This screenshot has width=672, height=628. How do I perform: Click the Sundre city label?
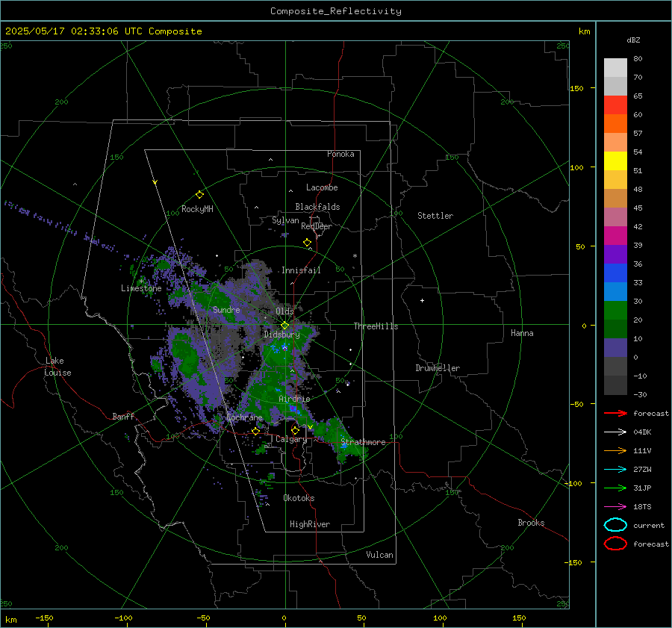click(226, 309)
